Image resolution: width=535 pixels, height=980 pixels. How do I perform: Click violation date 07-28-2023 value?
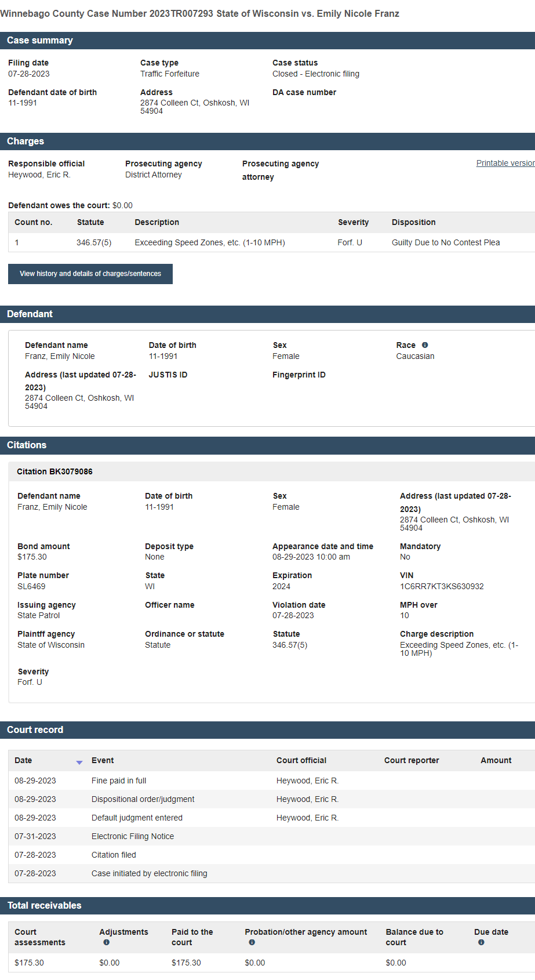[293, 615]
